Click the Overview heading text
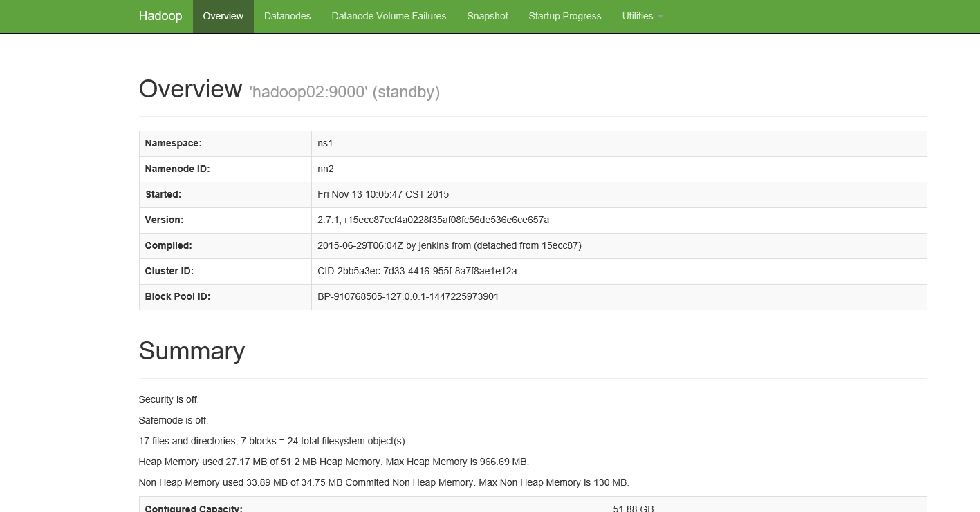This screenshot has width=980, height=512. (x=190, y=89)
